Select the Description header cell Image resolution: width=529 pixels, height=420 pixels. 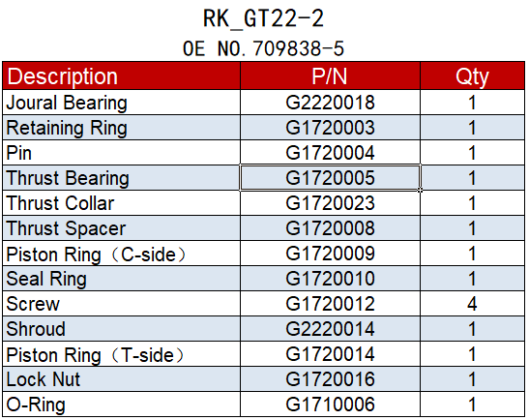coord(122,75)
